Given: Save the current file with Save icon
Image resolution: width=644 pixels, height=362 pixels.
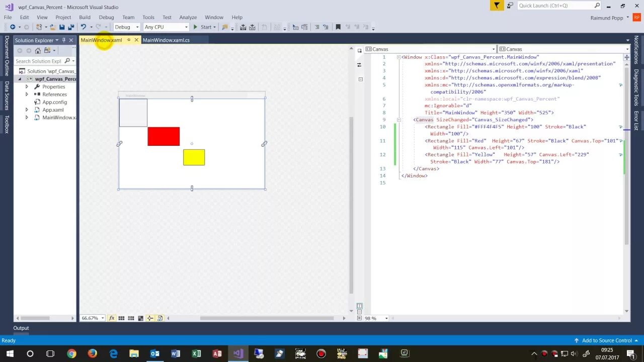Looking at the screenshot, I should pos(62,27).
